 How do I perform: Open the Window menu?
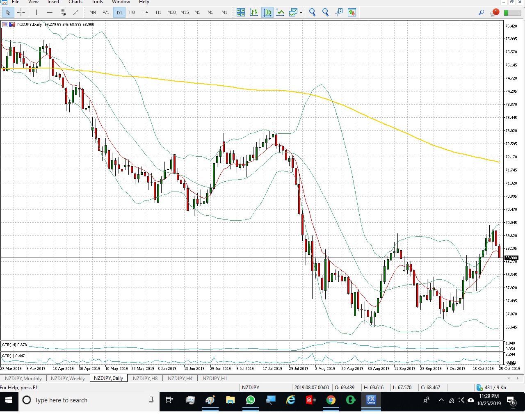(121, 2)
